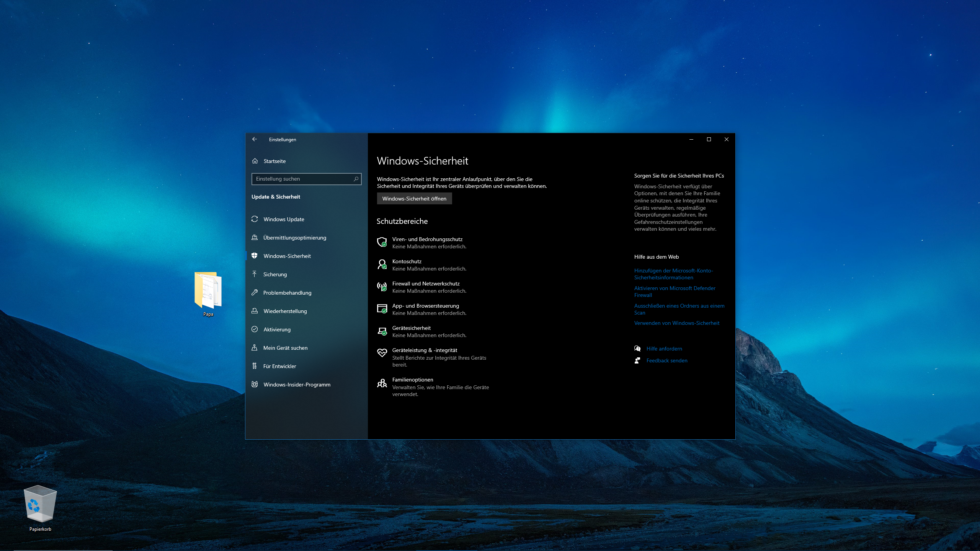
Task: Open the Wiederherstellung section
Action: click(x=285, y=311)
